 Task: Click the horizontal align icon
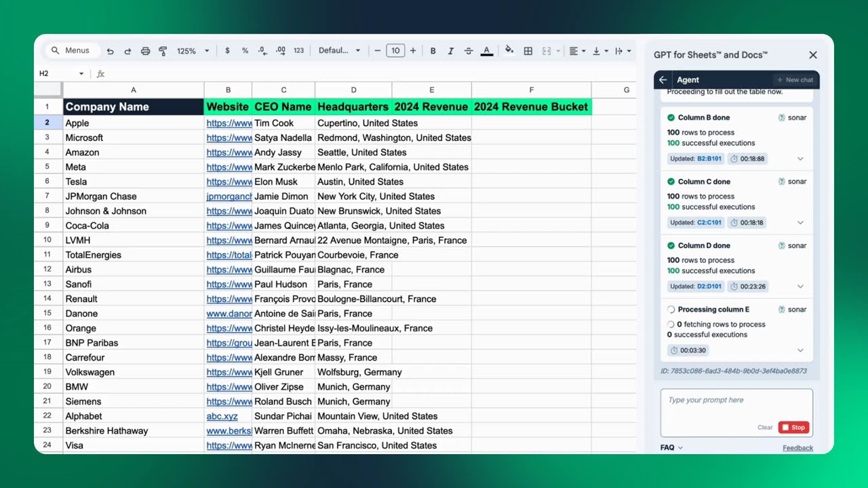click(x=574, y=51)
